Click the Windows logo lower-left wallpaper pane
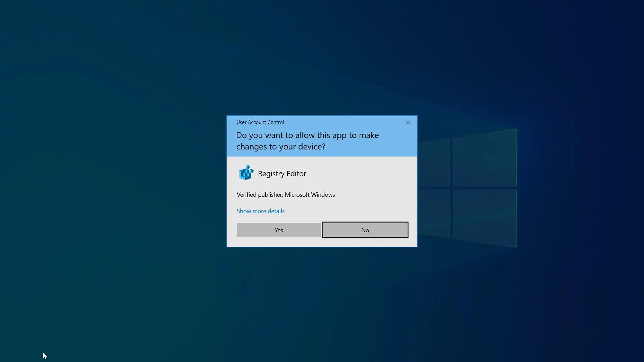The width and height of the screenshot is (644, 362). point(434,212)
